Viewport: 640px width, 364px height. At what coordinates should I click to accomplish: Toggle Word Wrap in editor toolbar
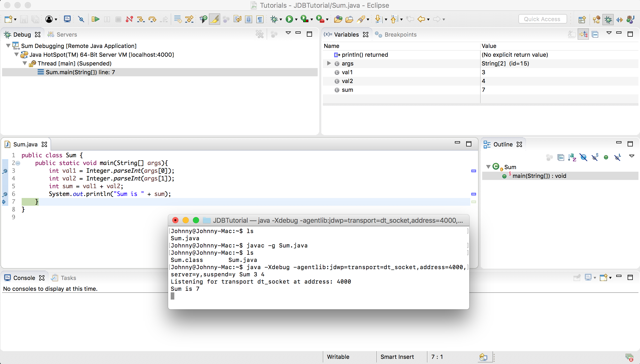237,19
